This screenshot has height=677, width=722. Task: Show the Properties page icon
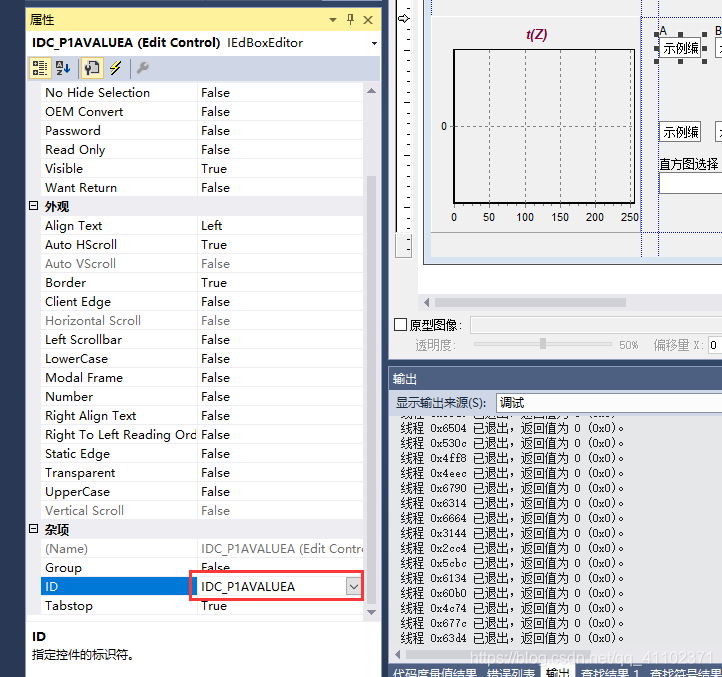92,68
